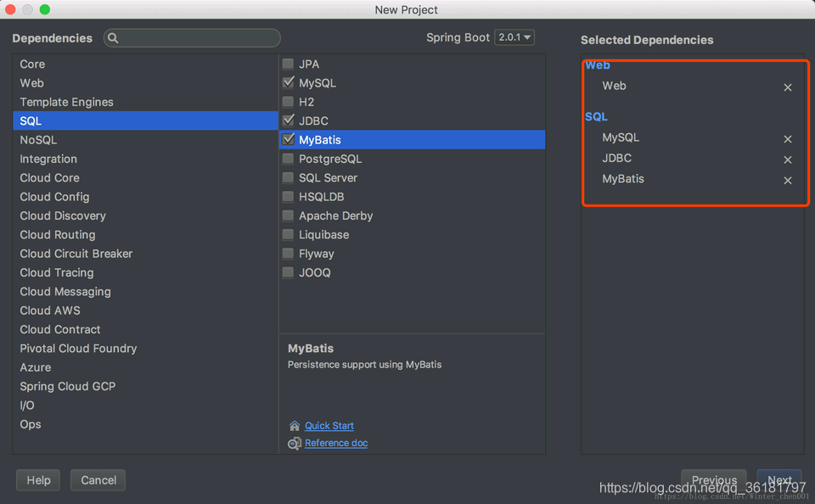Screen dimensions: 815x504
Task: Select MySQL in Selected Dependencies panel
Action: click(621, 137)
